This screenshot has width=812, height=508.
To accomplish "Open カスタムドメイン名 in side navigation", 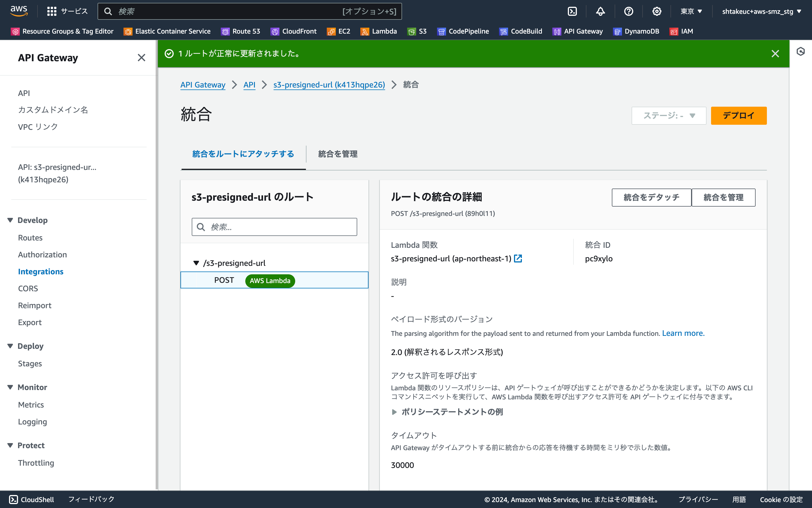I will (53, 110).
